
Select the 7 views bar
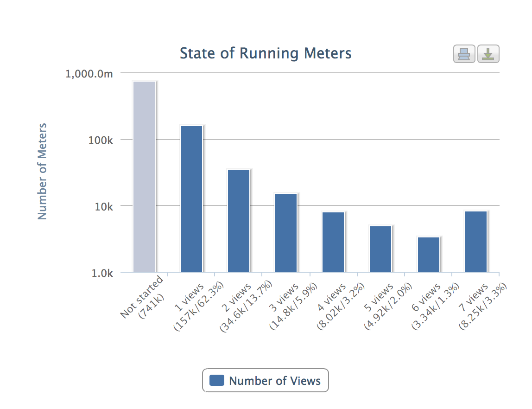pyautogui.click(x=476, y=241)
